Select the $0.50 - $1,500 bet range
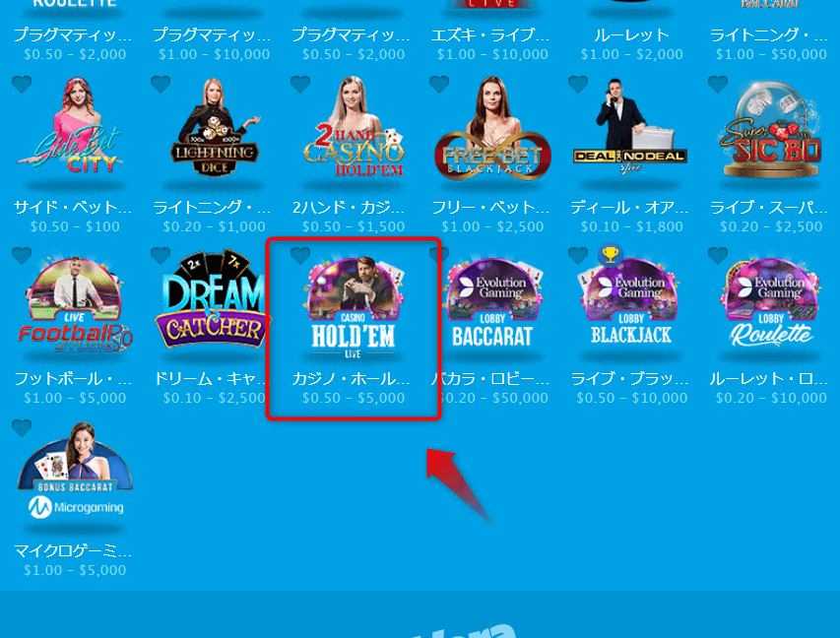840x638 pixels. pyautogui.click(x=354, y=226)
